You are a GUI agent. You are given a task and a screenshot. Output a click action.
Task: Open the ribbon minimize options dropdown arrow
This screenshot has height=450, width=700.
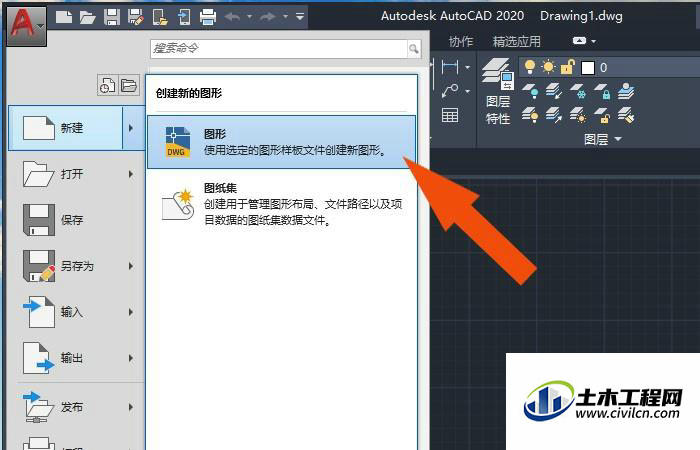(594, 41)
